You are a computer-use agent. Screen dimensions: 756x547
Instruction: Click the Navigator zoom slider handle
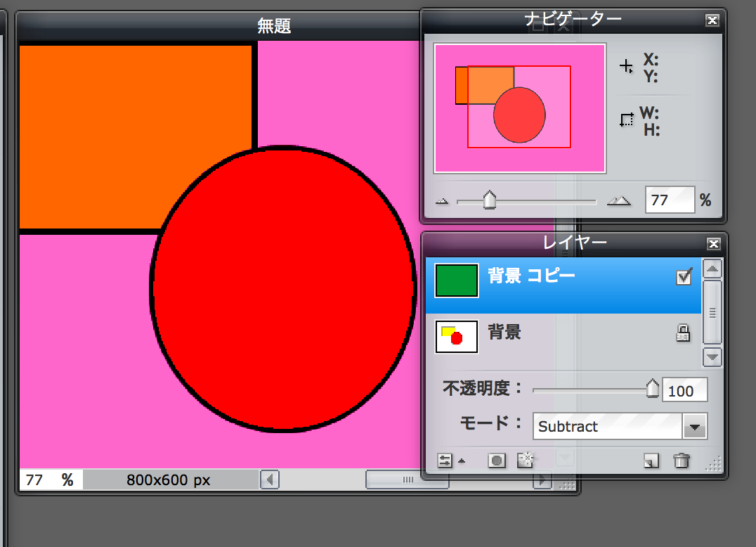point(490,200)
